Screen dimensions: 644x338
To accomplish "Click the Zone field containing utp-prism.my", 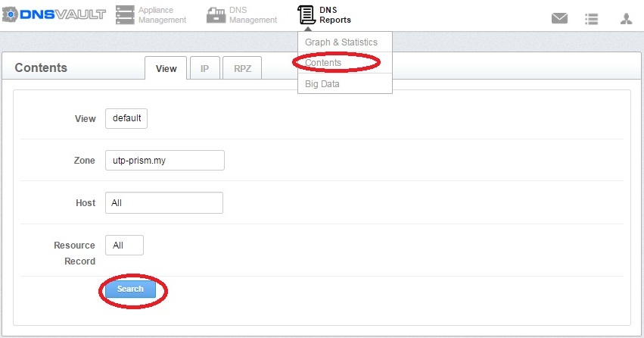I will (x=164, y=161).
